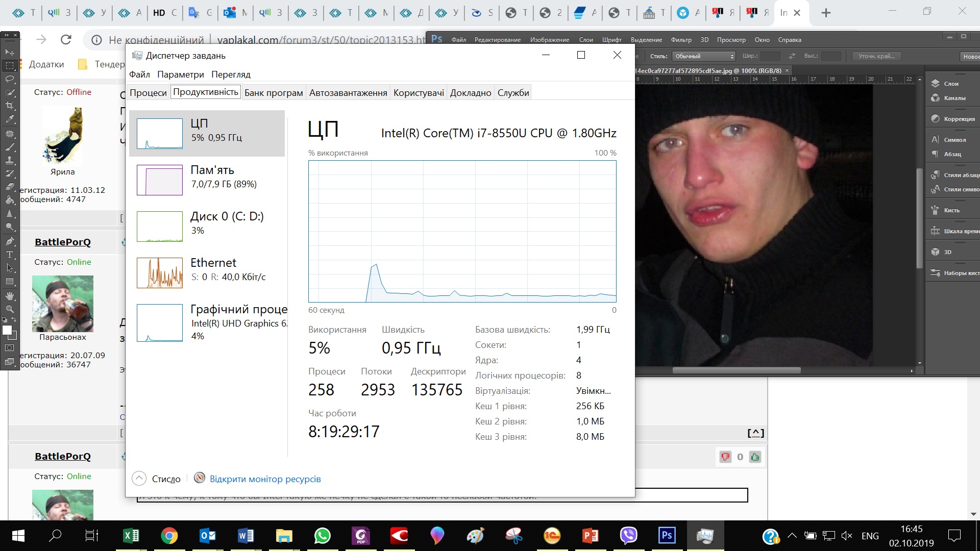The width and height of the screenshot is (980, 551).
Task: Open the Стиль dropdown set to Обычный
Action: (704, 56)
